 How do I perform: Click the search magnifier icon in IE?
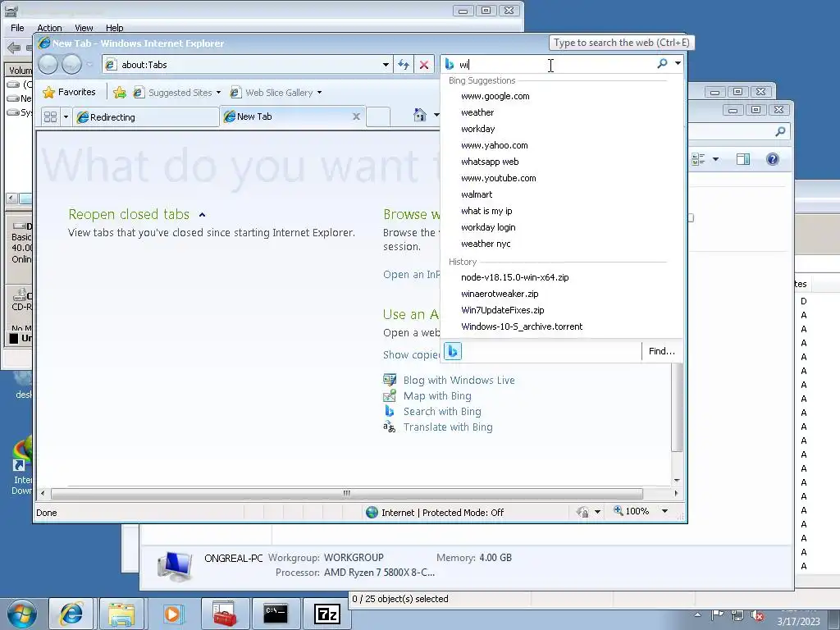[662, 64]
